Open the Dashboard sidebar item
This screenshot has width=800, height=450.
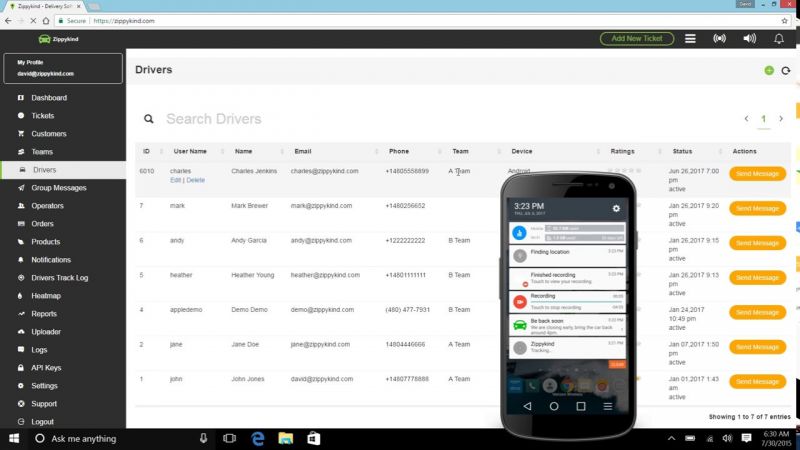click(x=49, y=97)
